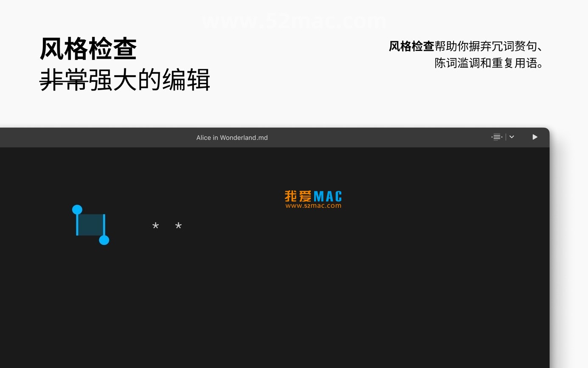
Task: Select the top-left blue selection handle
Action: [77, 209]
